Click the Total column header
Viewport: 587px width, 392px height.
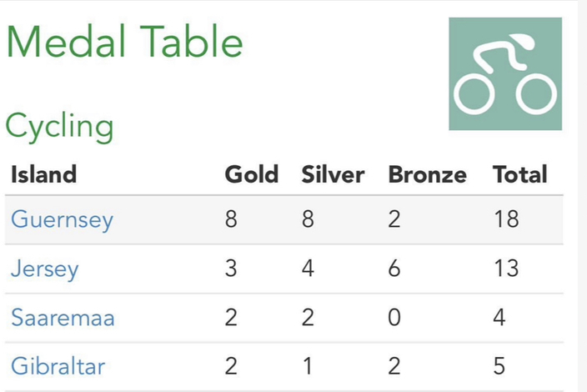point(520,174)
